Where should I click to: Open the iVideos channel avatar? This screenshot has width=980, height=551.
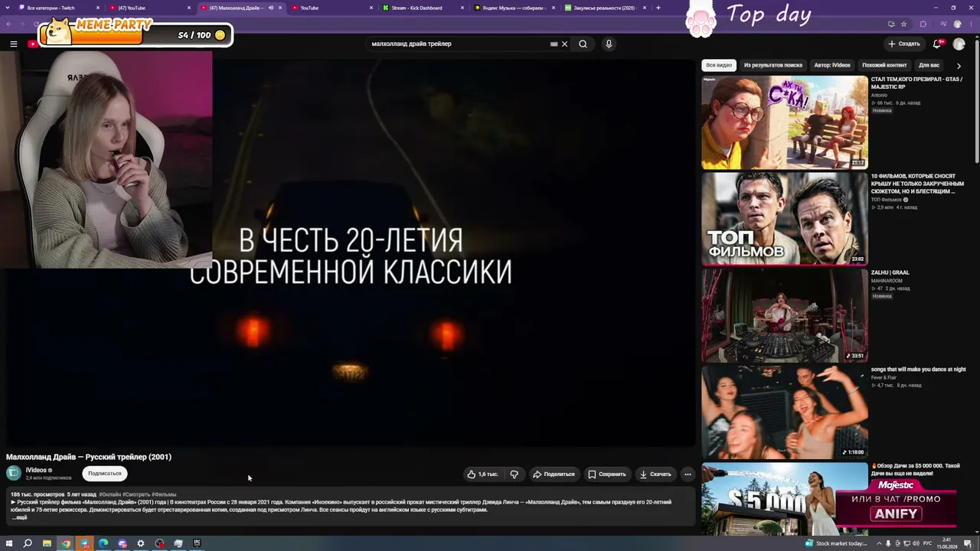tap(13, 474)
